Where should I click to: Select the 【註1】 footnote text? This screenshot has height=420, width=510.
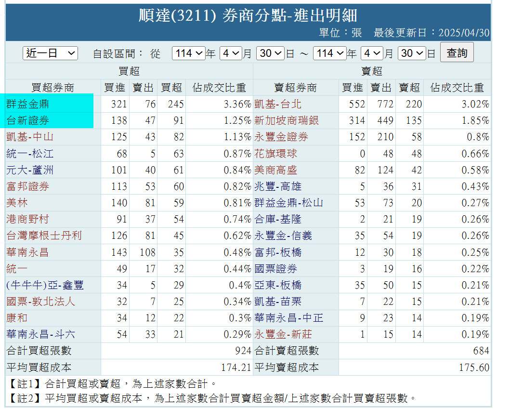111,384
